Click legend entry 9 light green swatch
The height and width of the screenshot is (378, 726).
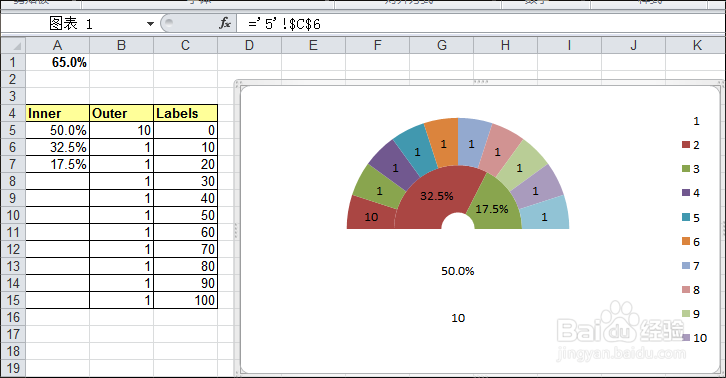tap(686, 314)
